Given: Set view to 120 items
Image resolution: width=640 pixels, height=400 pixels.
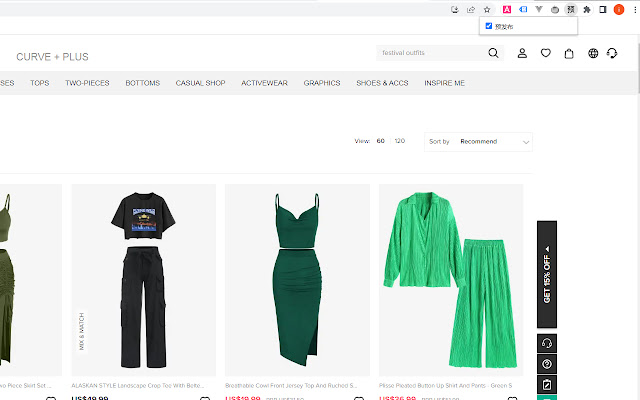Looking at the screenshot, I should tap(400, 141).
